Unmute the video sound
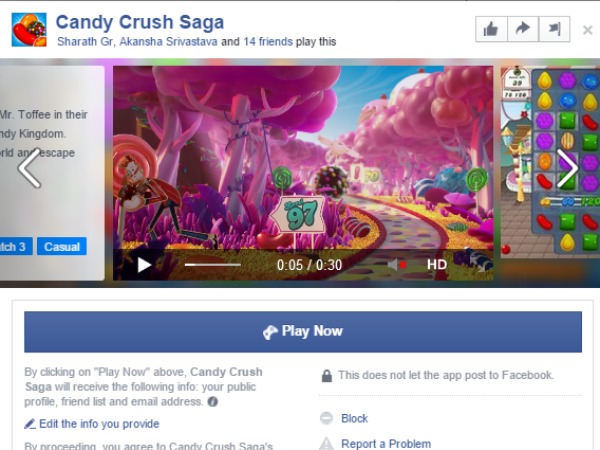Image resolution: width=600 pixels, height=450 pixels. point(396,264)
